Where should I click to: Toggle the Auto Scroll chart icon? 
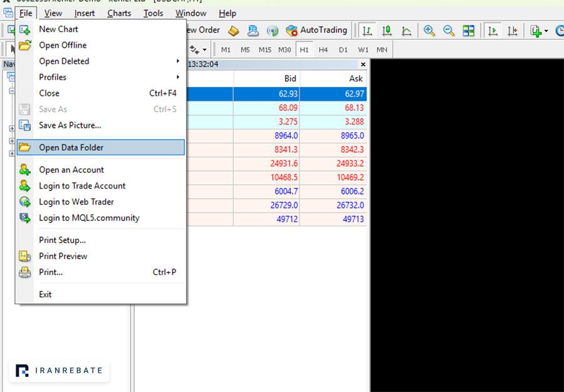(493, 31)
